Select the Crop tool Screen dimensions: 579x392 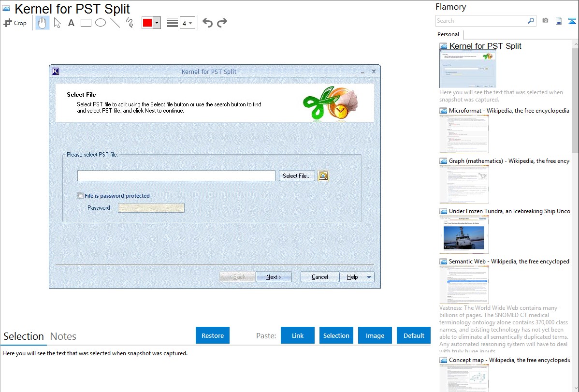(x=15, y=23)
